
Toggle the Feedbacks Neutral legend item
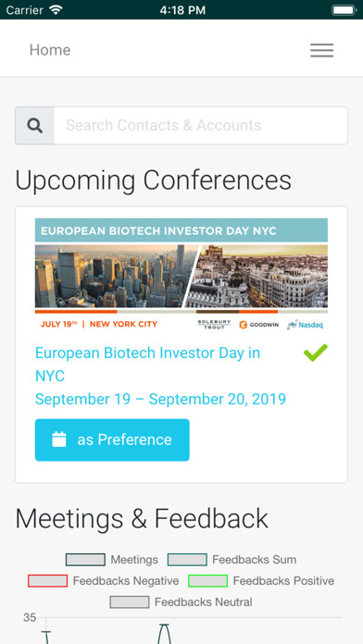click(181, 602)
